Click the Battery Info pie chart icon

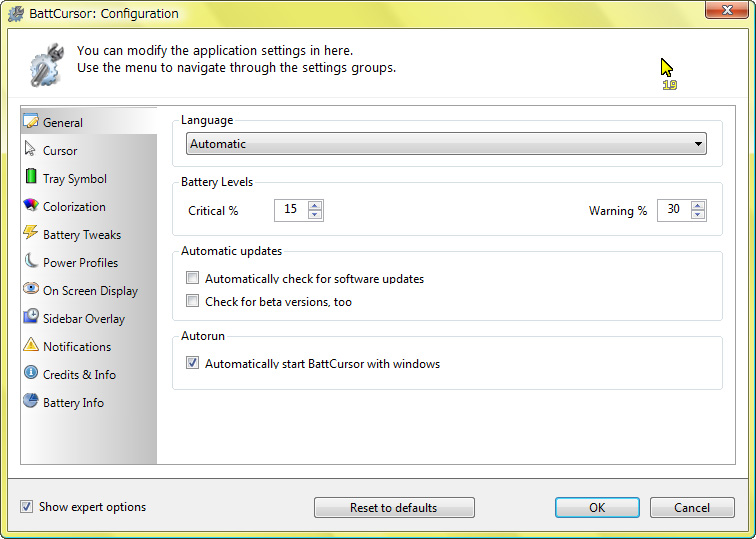click(x=31, y=400)
